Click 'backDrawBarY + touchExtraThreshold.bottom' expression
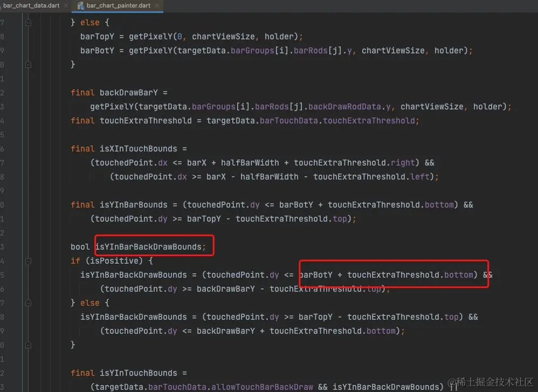 click(x=296, y=331)
